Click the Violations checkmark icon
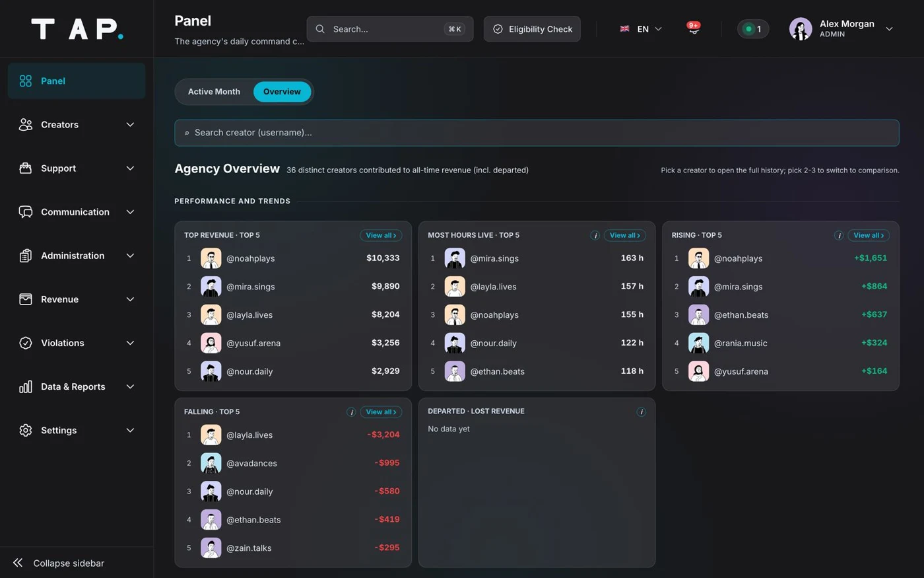Viewport: 924px width, 578px height. (x=26, y=343)
